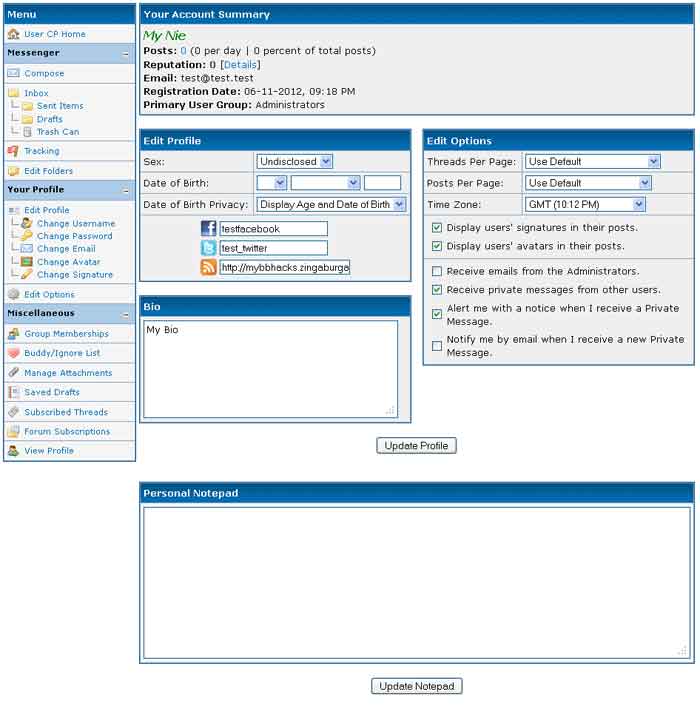Disable displaying users' signatures in posts
700x706 pixels.
tap(437, 228)
